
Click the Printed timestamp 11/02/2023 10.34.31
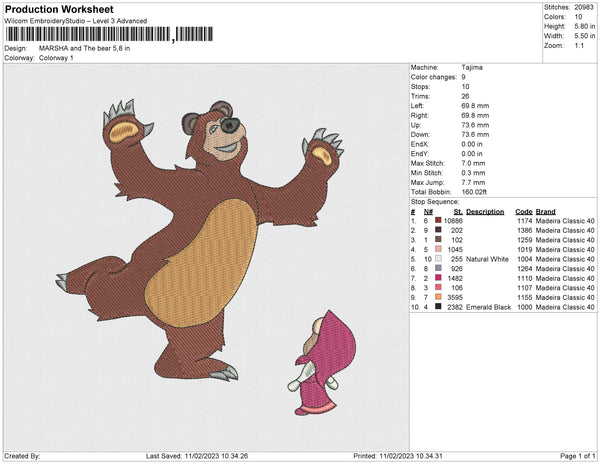411,456
